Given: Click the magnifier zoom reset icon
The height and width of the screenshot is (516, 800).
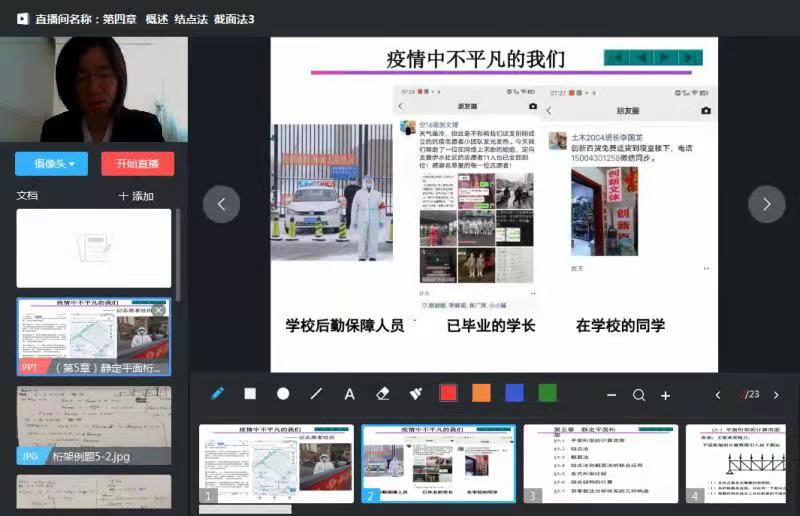Looking at the screenshot, I should coord(639,395).
